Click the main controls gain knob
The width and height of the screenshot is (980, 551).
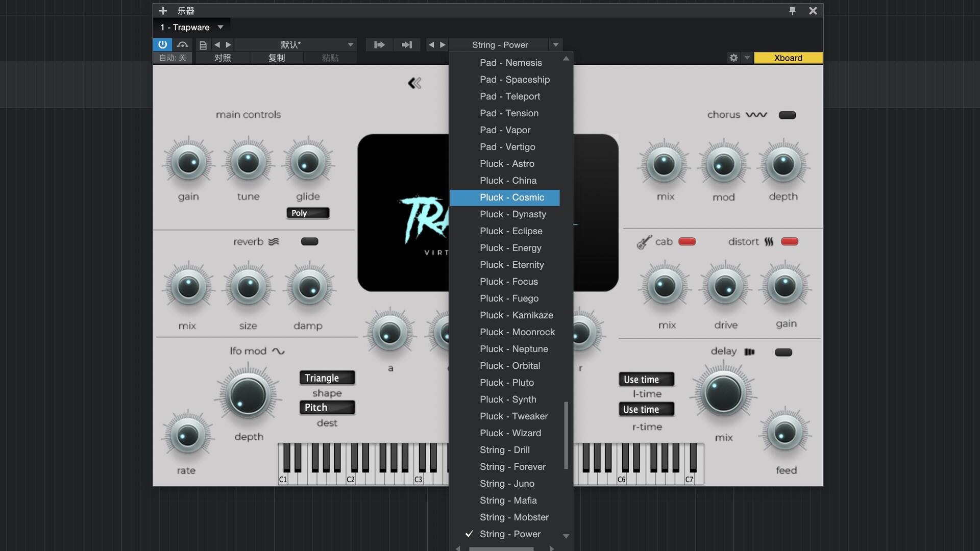[188, 163]
